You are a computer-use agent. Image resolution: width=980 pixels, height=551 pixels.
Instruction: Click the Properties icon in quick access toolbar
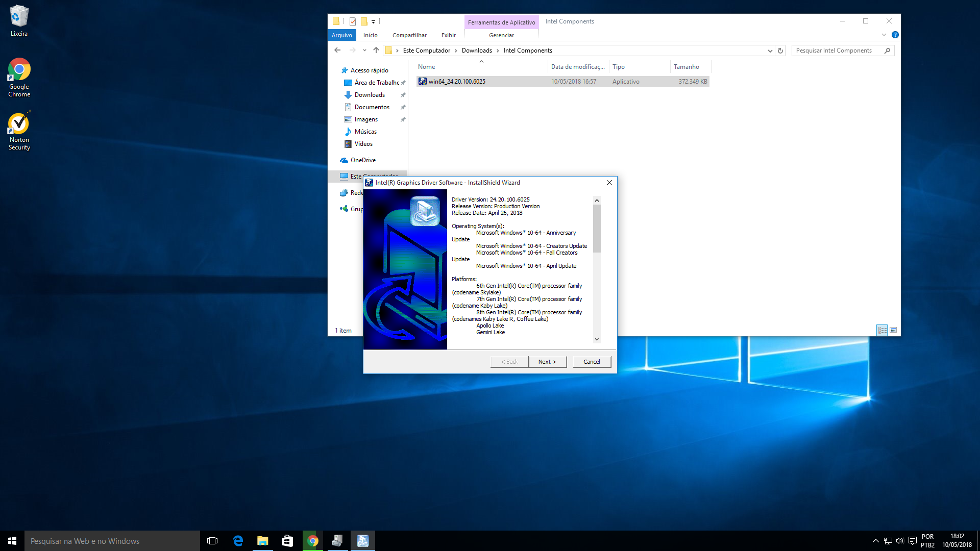point(353,21)
